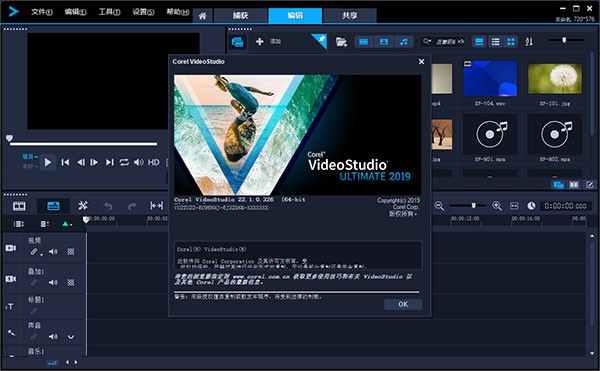Toggle showing audio files in library
Image resolution: width=600 pixels, height=371 pixels.
pyautogui.click(x=404, y=42)
